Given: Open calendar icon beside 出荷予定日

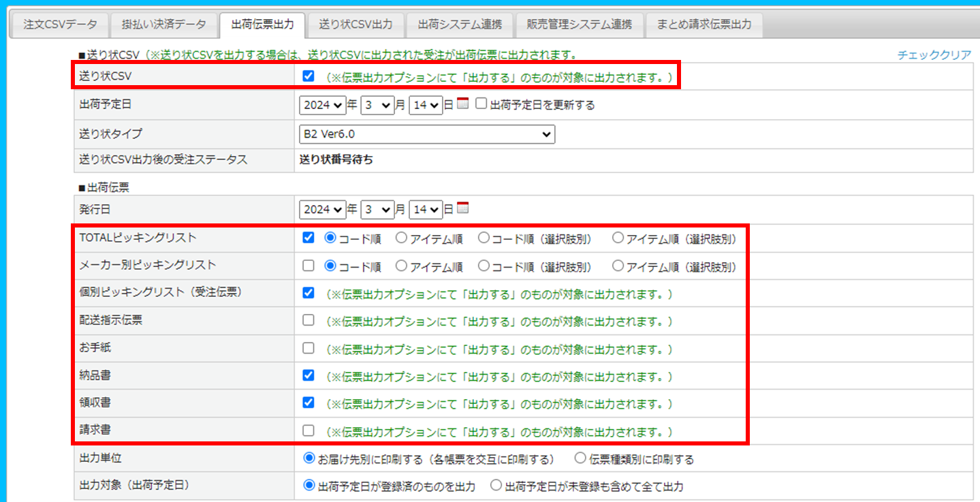Looking at the screenshot, I should point(463,104).
